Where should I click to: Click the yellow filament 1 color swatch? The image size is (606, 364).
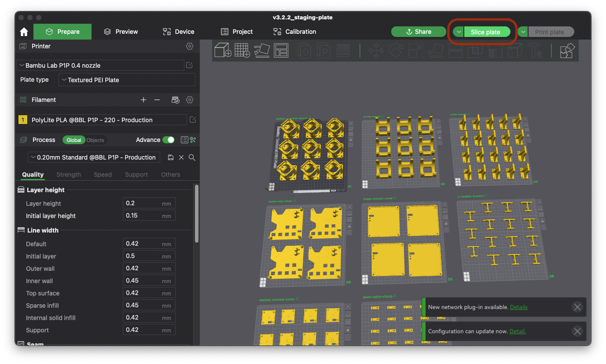click(22, 120)
